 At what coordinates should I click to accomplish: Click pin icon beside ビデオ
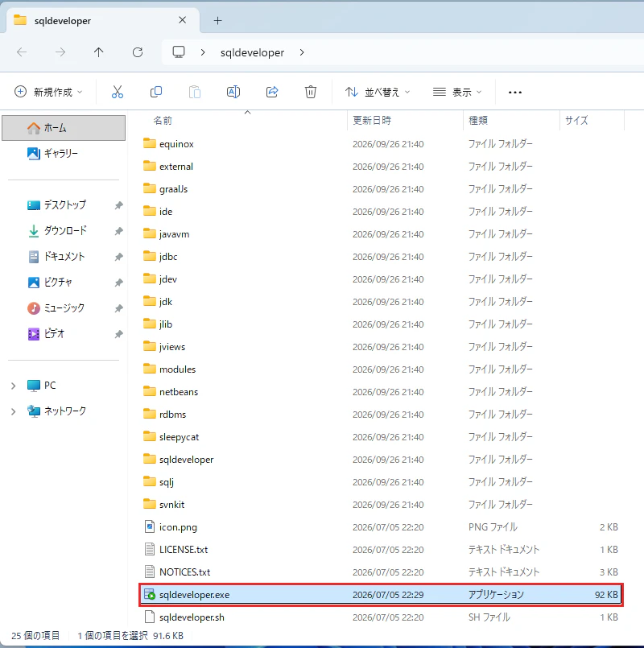point(118,333)
